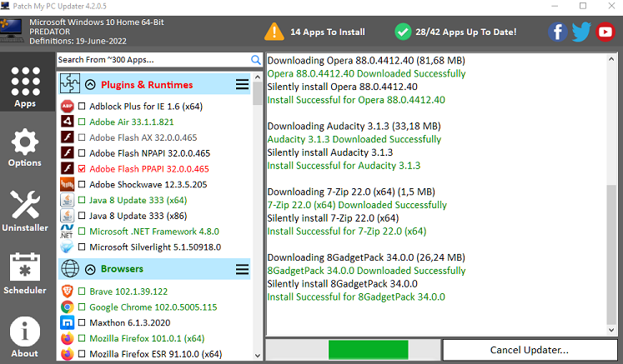
Task: Check the Adobe Flash NPAPI checkbox
Action: click(82, 153)
